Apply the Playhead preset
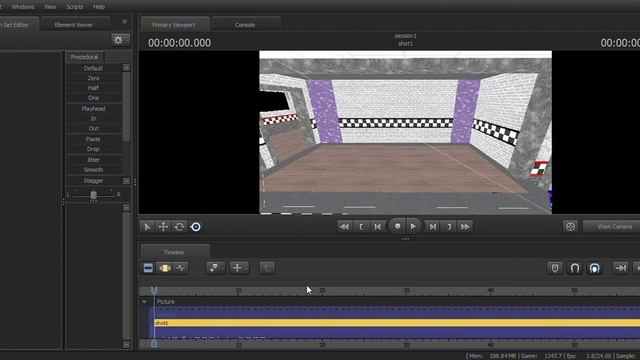Image resolution: width=640 pixels, height=360 pixels. (93, 109)
